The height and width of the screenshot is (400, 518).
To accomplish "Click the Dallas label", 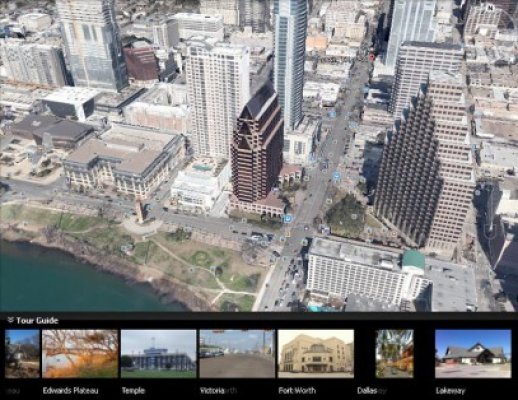I will (367, 390).
